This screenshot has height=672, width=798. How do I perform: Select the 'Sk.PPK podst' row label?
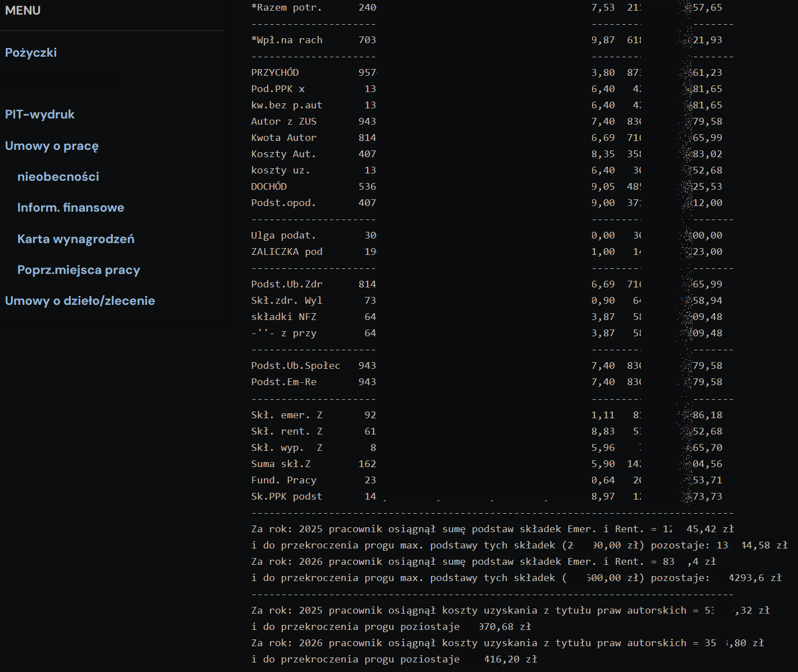point(287,496)
